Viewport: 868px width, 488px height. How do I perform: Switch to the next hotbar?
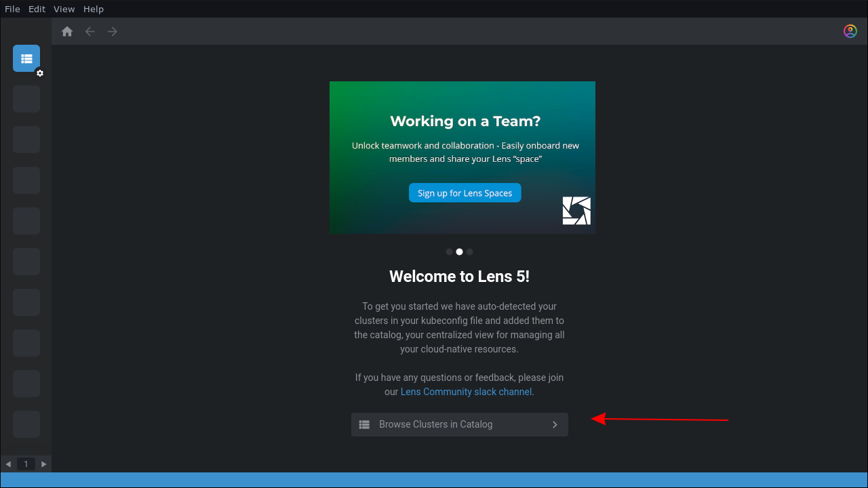44,464
